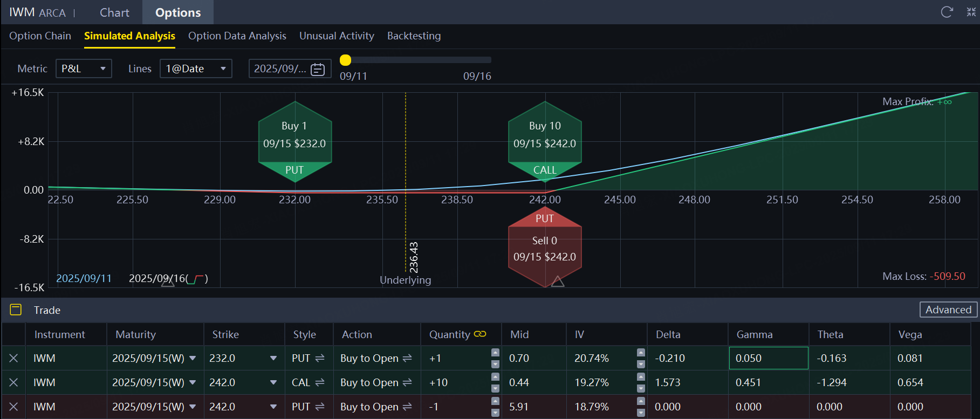Click the refresh icon at top right

click(947, 12)
